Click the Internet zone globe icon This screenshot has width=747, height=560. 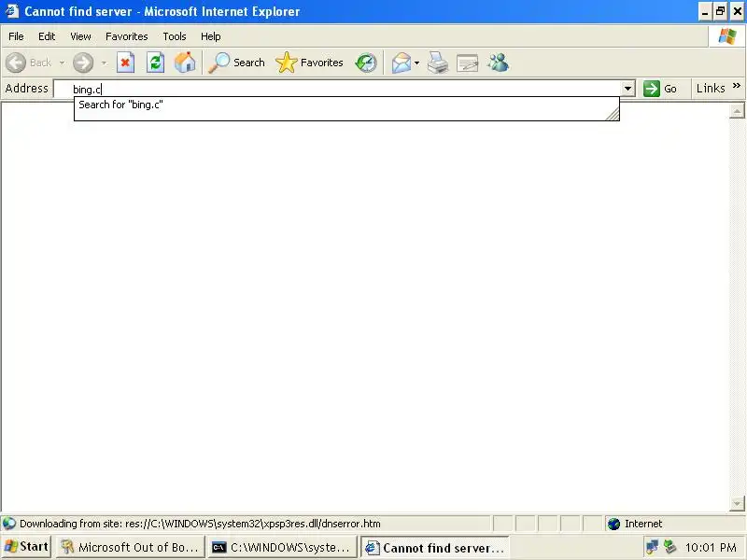(x=613, y=524)
